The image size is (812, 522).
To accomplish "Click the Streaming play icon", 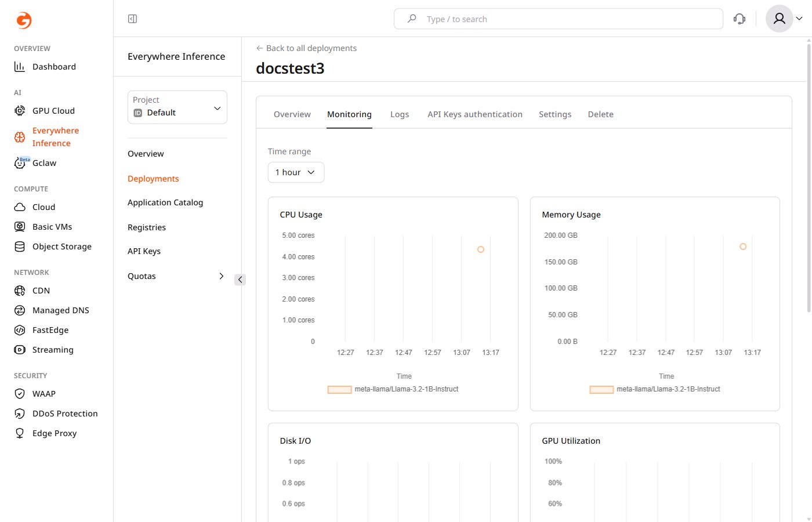I will click(x=20, y=350).
